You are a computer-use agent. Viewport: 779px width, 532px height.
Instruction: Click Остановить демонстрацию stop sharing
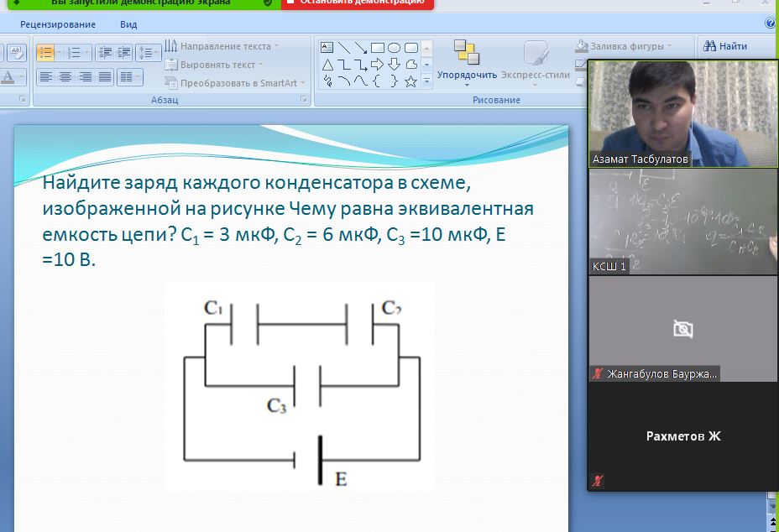coord(358,3)
